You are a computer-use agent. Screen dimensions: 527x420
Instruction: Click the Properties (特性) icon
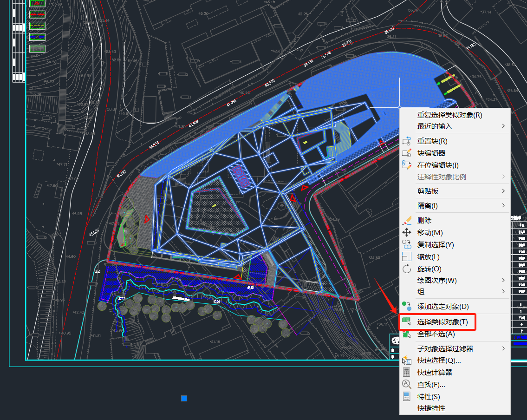407,396
